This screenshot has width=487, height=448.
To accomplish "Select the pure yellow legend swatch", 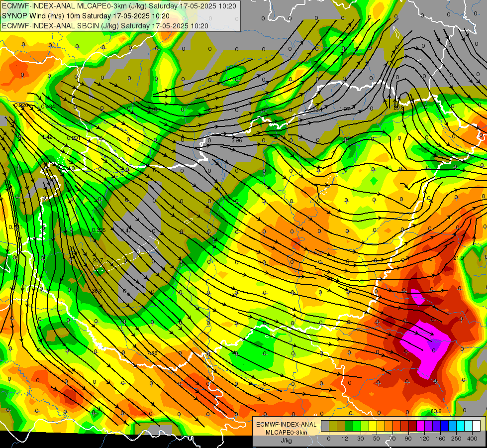I will click(x=373, y=426).
